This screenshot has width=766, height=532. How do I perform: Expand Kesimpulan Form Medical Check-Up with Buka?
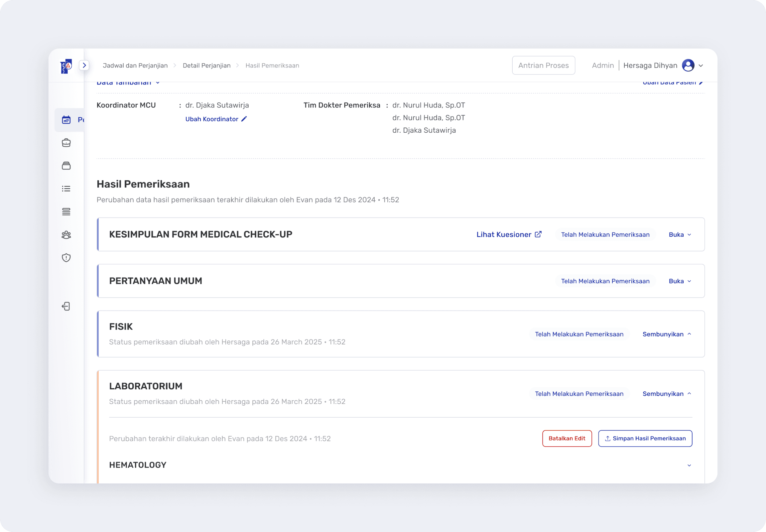tap(680, 235)
